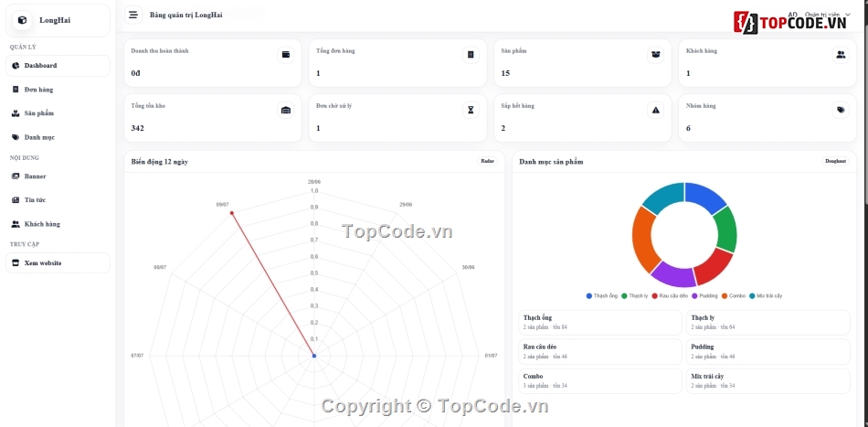
Task: Click the Tin tức newspaper sidebar icon
Action: point(16,200)
